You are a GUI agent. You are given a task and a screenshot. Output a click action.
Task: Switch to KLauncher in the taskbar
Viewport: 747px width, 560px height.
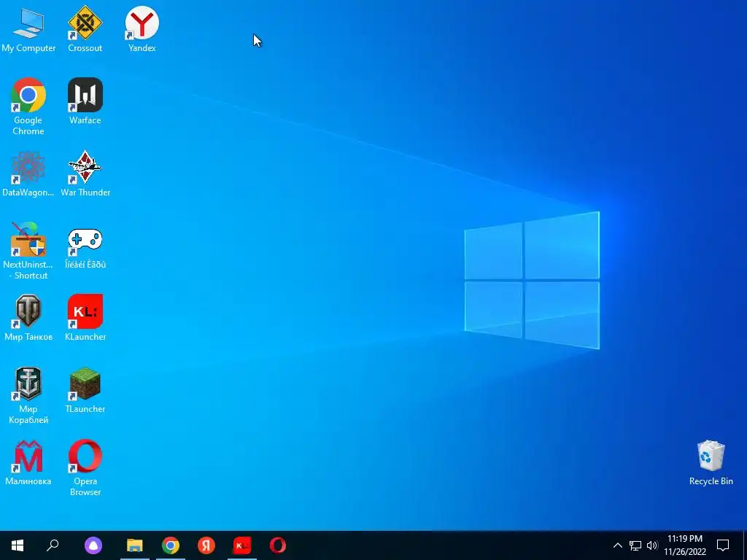[242, 545]
